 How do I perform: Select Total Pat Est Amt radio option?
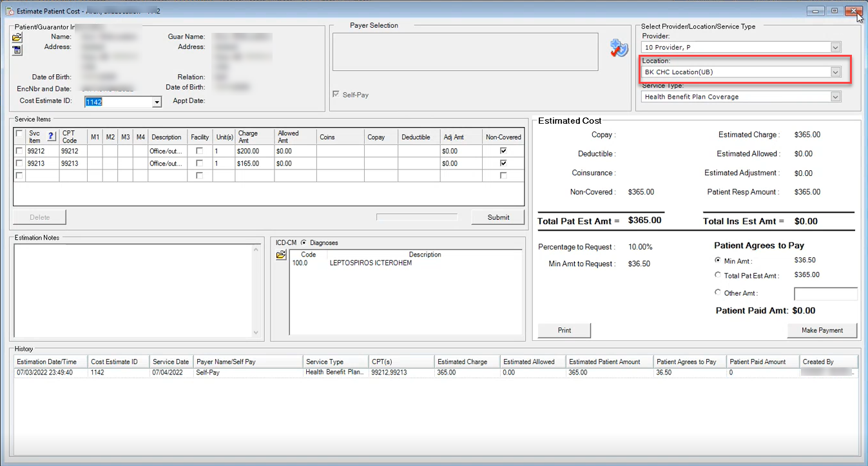click(718, 275)
